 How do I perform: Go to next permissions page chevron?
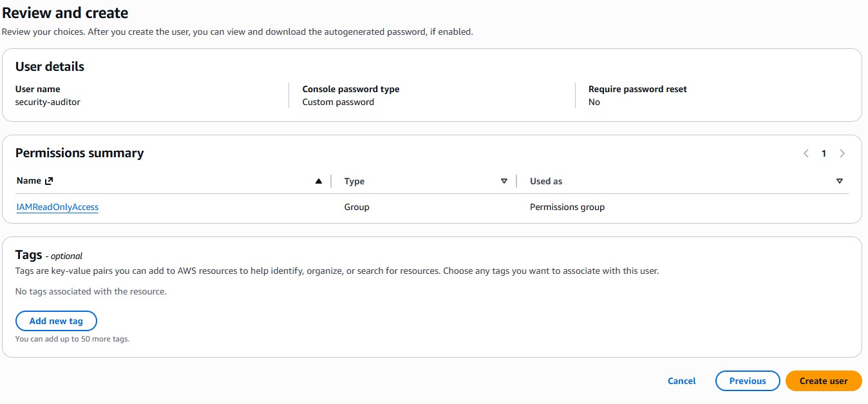coord(842,153)
